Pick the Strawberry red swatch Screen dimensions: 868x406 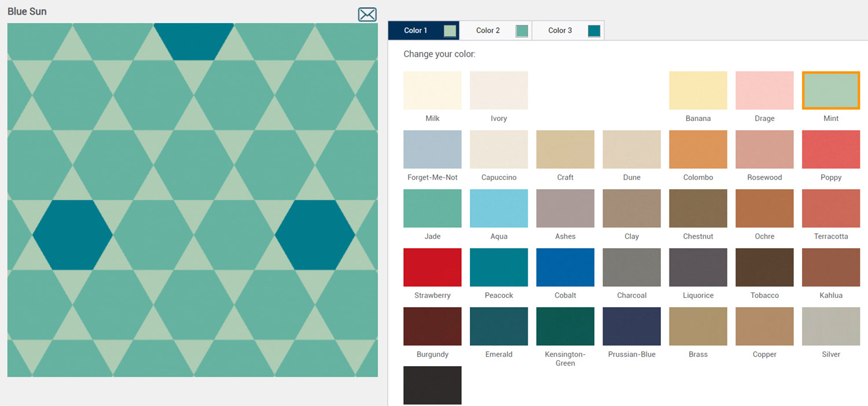[432, 267]
